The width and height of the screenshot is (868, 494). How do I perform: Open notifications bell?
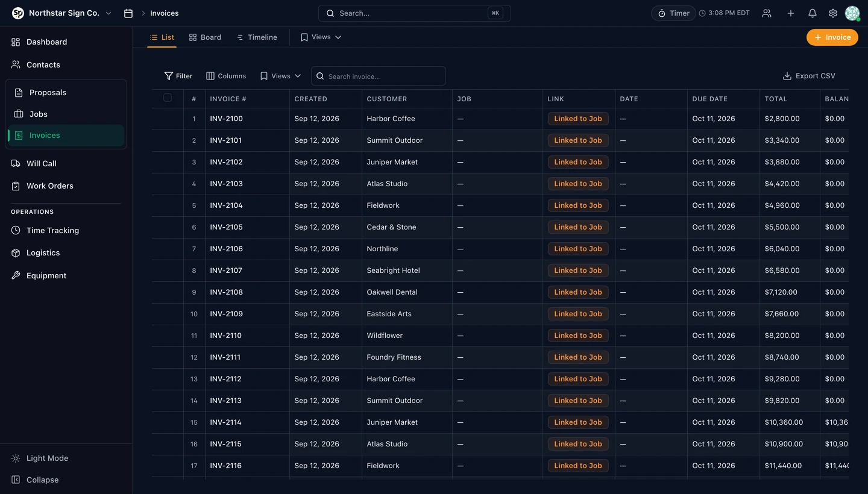coord(813,13)
